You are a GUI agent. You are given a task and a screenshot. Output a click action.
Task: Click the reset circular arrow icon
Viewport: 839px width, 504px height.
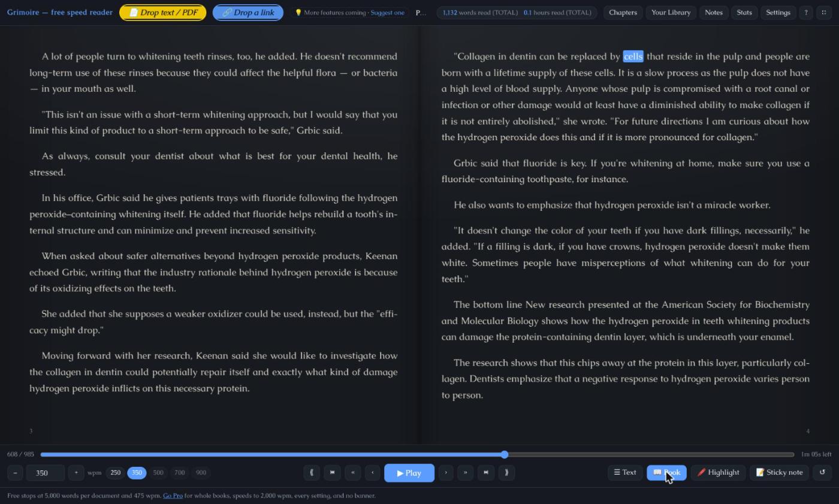pyautogui.click(x=822, y=472)
